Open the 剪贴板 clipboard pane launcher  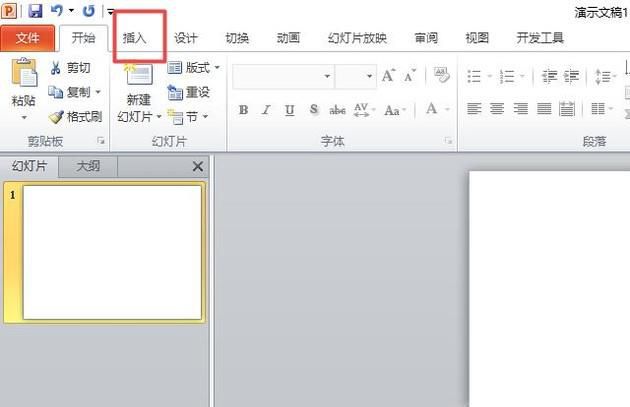101,141
